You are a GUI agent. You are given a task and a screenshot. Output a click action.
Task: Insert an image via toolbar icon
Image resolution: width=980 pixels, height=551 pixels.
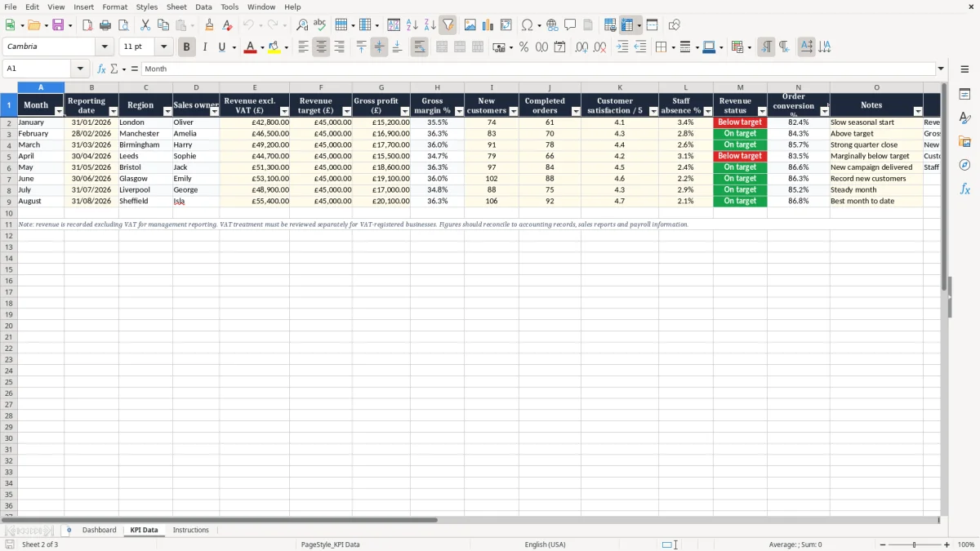pyautogui.click(x=470, y=25)
